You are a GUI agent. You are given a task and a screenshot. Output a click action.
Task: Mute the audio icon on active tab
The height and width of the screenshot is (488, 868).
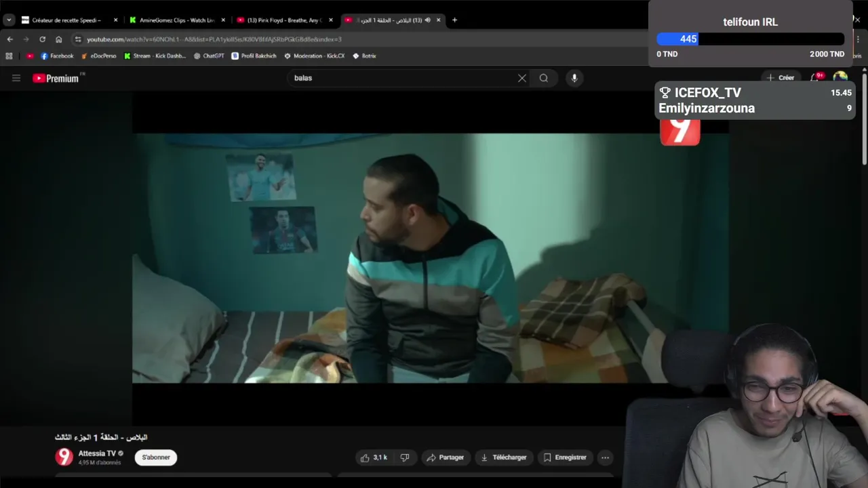(427, 20)
